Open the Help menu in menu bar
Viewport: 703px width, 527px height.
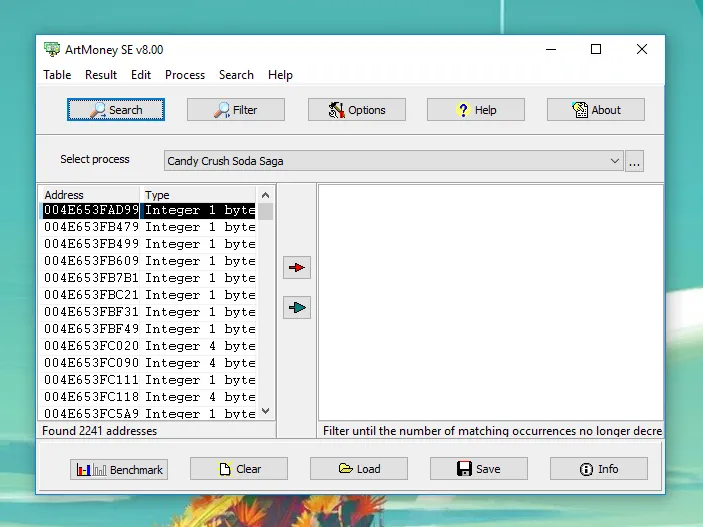tap(280, 75)
